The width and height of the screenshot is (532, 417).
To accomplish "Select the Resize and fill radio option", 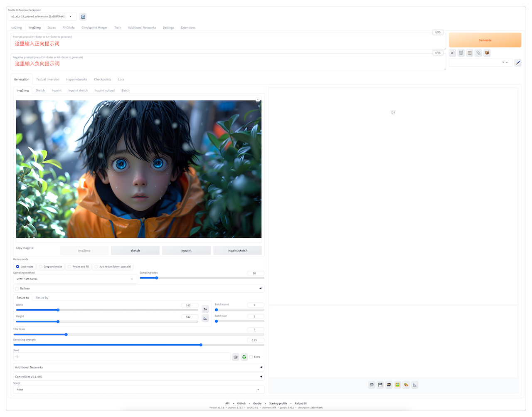I will click(x=79, y=266).
